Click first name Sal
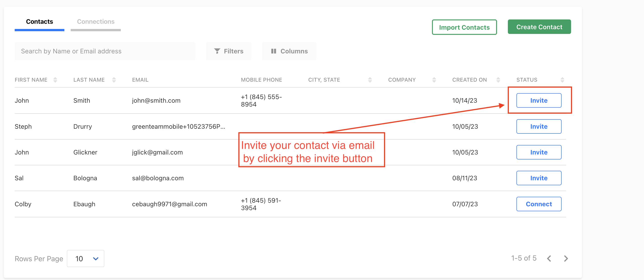Screen dimensions: 644x280 (x=19, y=178)
